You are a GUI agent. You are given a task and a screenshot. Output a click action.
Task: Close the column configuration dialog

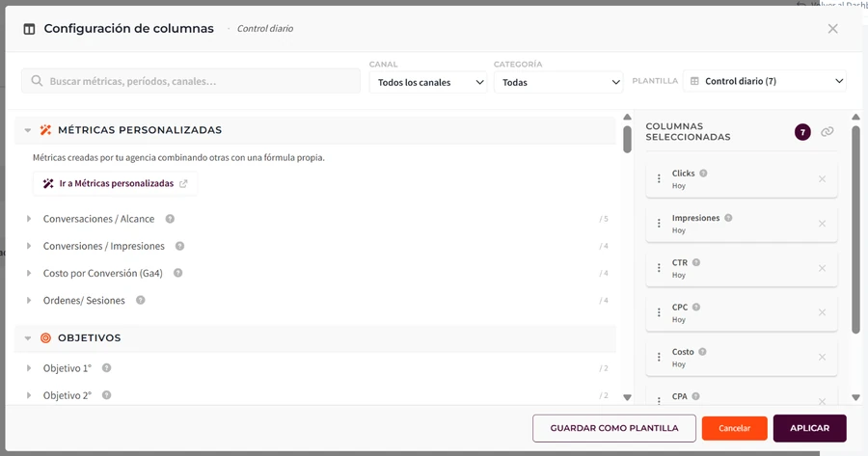tap(832, 29)
